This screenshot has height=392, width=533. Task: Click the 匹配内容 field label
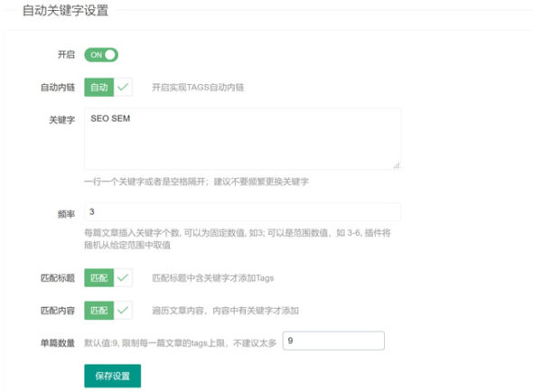click(58, 310)
